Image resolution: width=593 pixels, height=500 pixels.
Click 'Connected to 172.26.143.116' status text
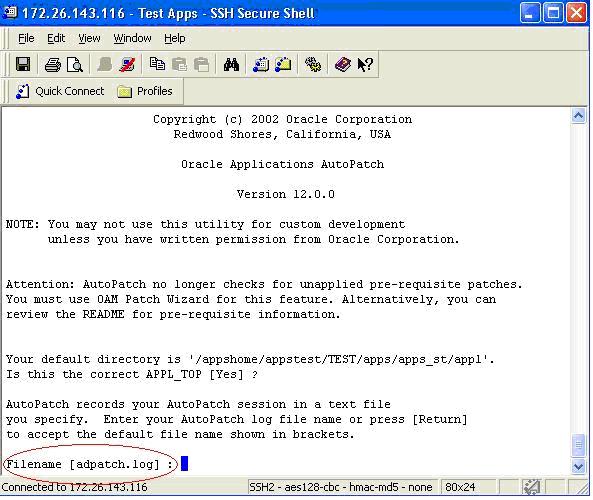tap(75, 487)
